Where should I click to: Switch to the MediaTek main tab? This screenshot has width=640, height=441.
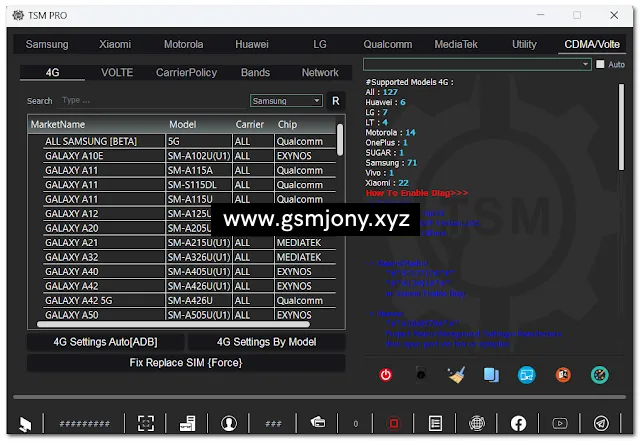(x=456, y=44)
